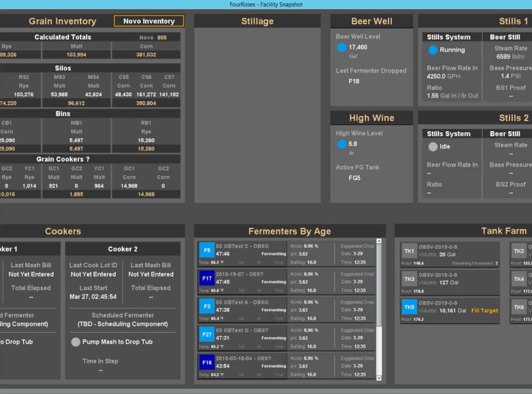Select the TK5 tank icon

click(409, 307)
